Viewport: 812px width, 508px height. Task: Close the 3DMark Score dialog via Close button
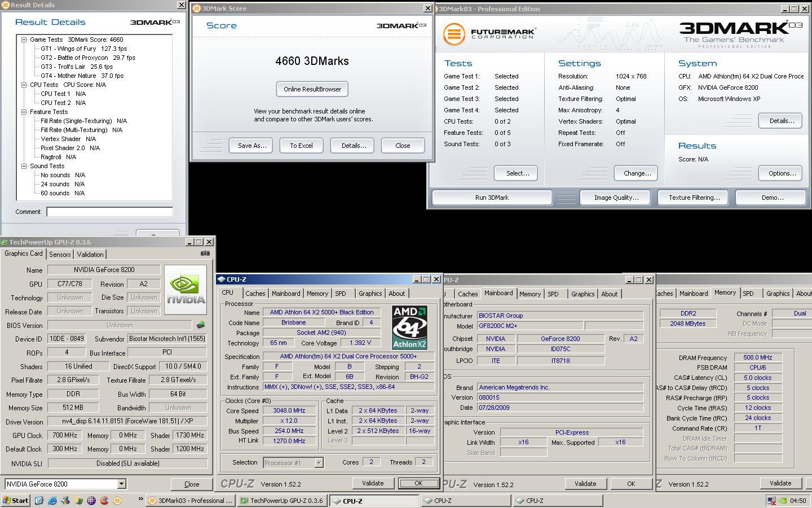[x=403, y=146]
